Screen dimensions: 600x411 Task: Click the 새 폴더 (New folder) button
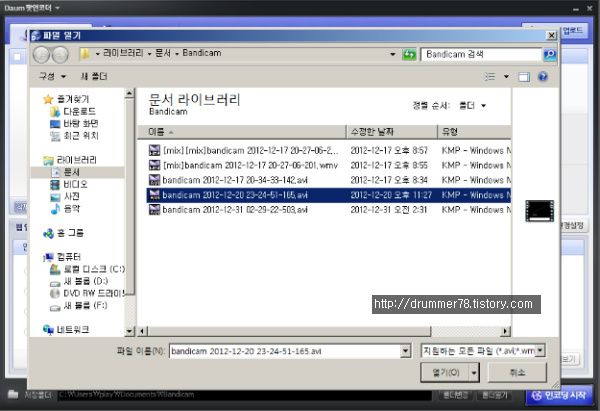[x=94, y=77]
